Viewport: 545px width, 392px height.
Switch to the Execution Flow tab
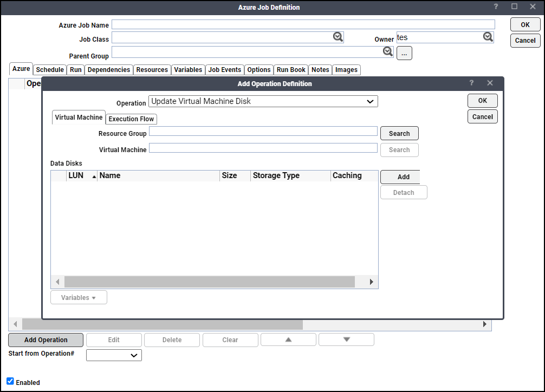tap(132, 119)
